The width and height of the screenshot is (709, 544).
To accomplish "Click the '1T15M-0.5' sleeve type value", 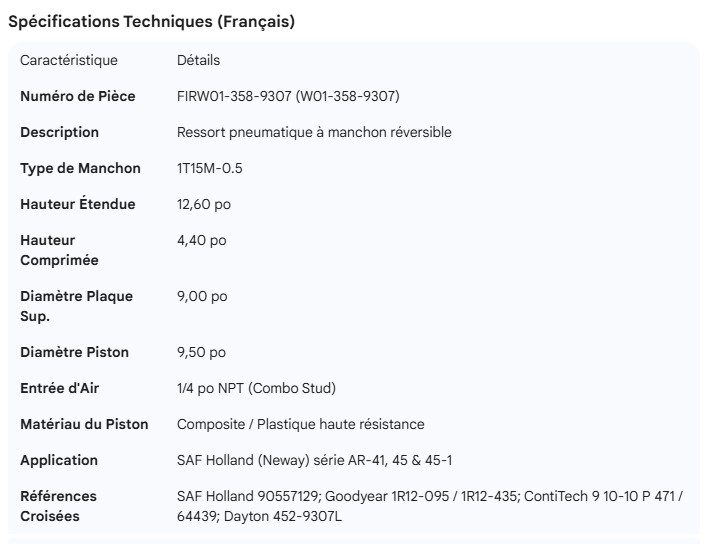I will (x=210, y=168).
